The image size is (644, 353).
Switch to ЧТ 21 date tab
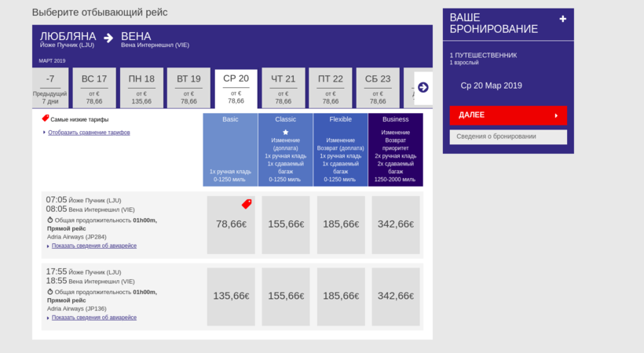283,88
